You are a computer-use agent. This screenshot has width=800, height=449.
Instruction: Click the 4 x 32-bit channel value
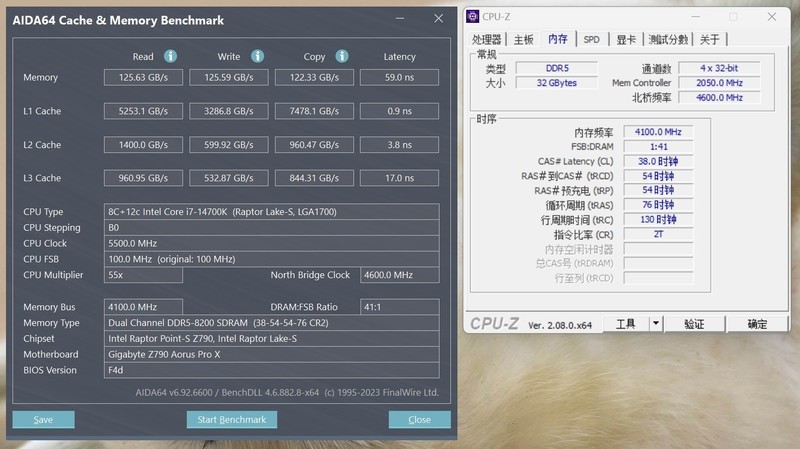[x=719, y=68]
